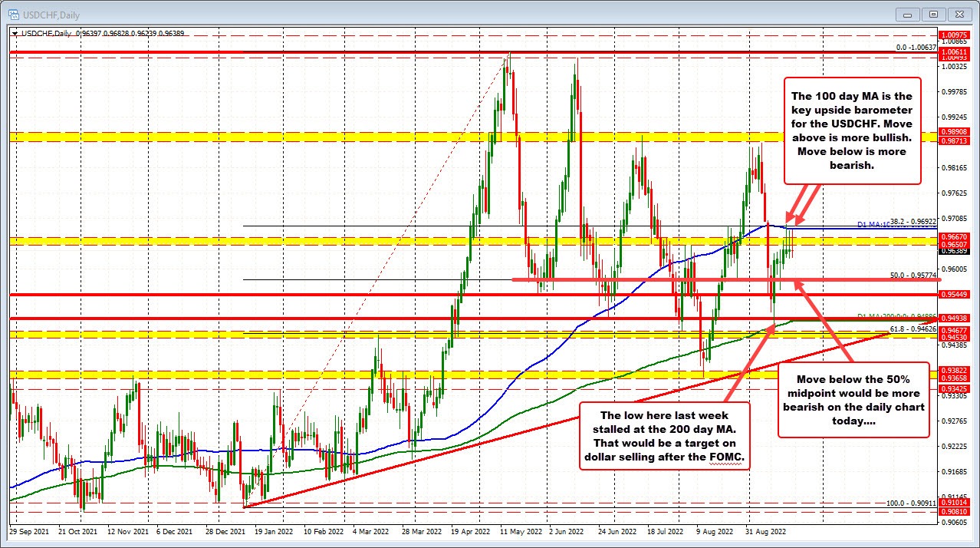Click the 0.98908 resistance price tag
This screenshot has height=548, width=980.
point(954,134)
